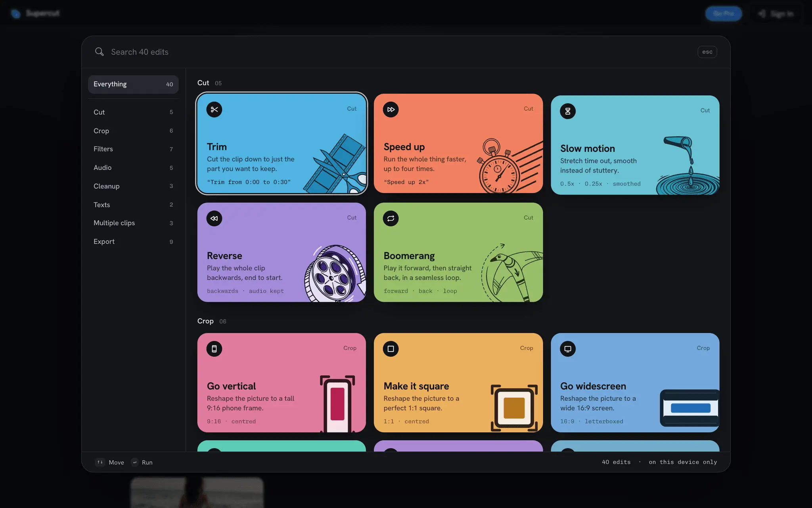Viewport: 812px width, 508px height.
Task: Click Sign In in the header
Action: 777,14
